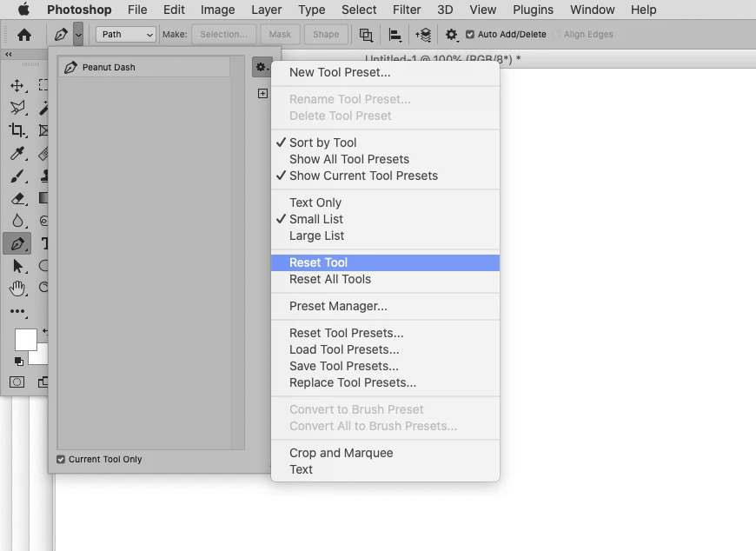Choose New Tool Preset... menu item
This screenshot has height=551, width=756.
pyautogui.click(x=385, y=72)
